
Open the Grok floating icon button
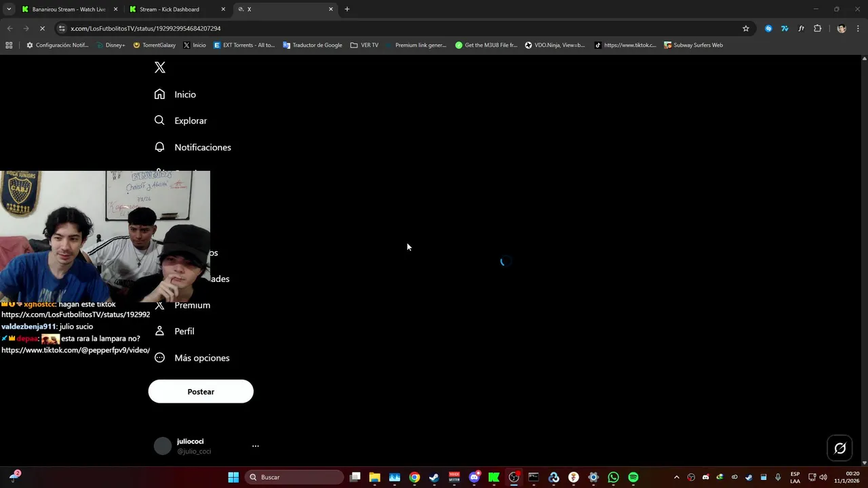pos(840,448)
